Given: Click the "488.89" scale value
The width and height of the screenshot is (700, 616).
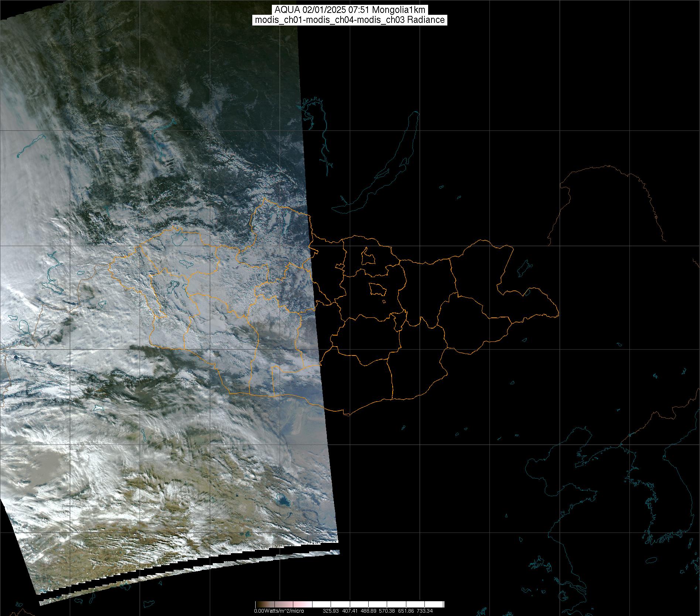Looking at the screenshot, I should click(369, 611).
